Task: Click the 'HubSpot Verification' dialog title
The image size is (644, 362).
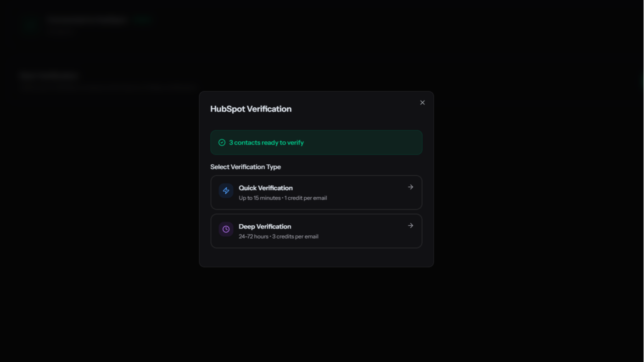Action: click(251, 109)
